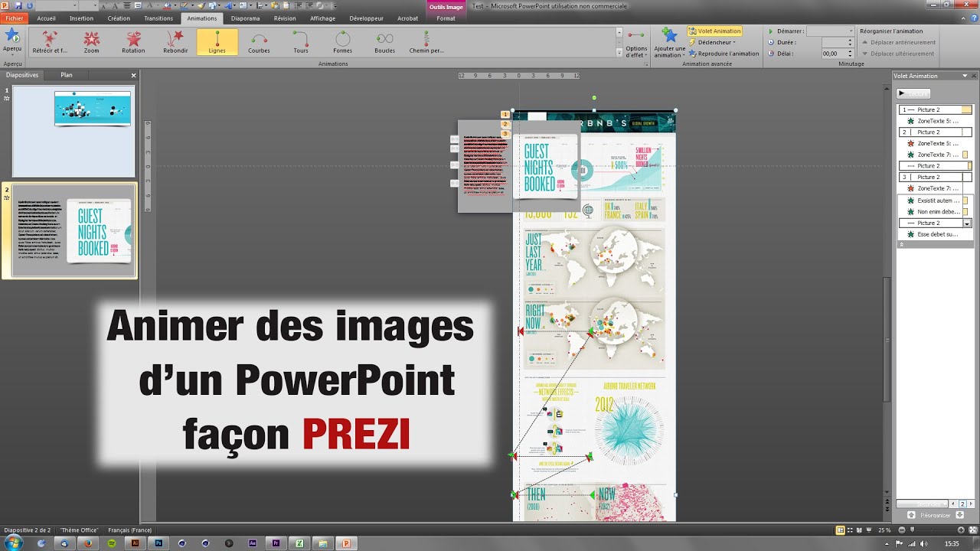
Task: Select slide 1 thumbnail
Action: [73, 132]
